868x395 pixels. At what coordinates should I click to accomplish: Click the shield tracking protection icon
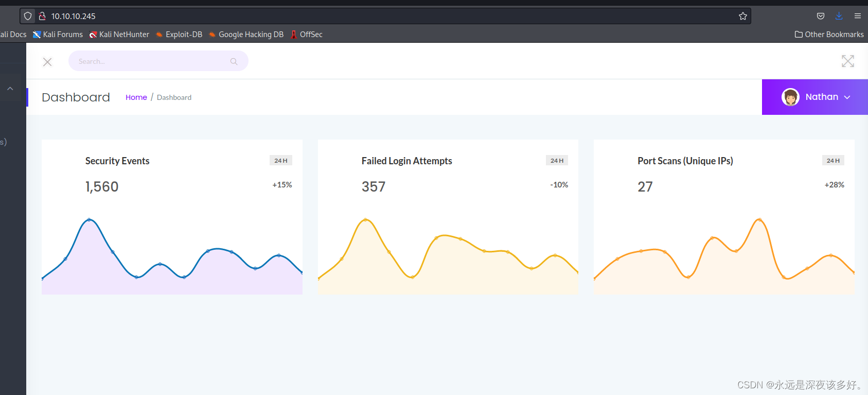[28, 16]
